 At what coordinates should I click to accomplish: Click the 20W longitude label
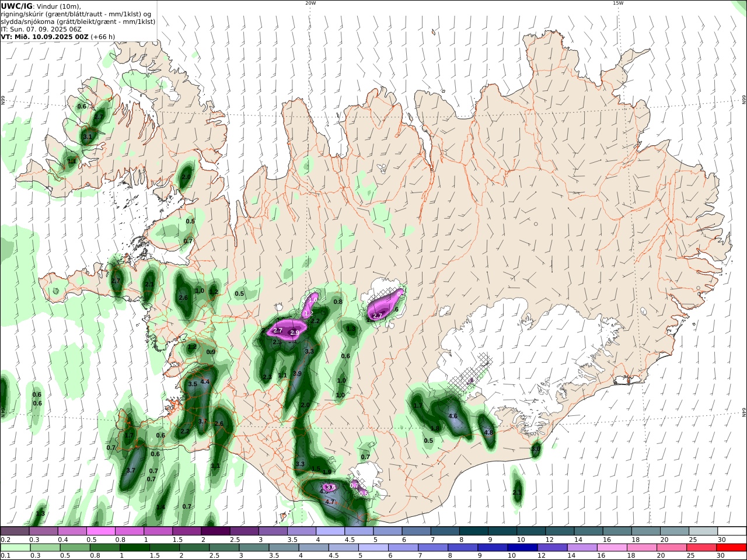(x=310, y=3)
